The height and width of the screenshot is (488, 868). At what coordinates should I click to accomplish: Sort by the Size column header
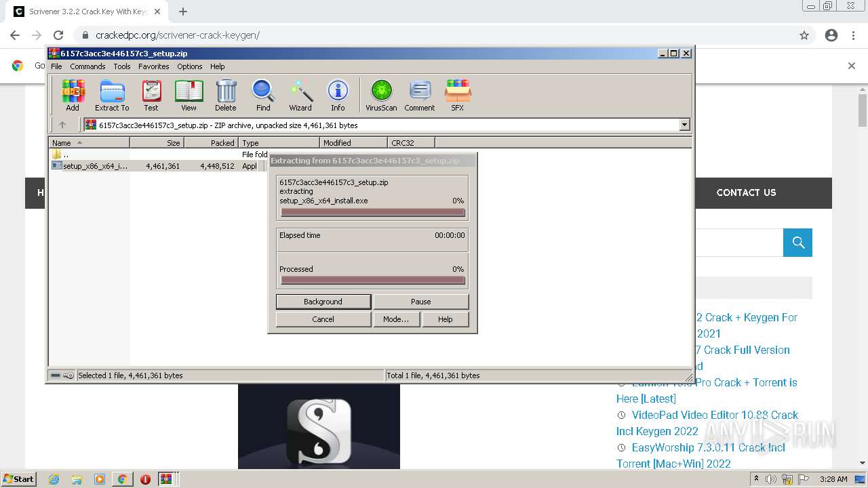[x=157, y=142]
